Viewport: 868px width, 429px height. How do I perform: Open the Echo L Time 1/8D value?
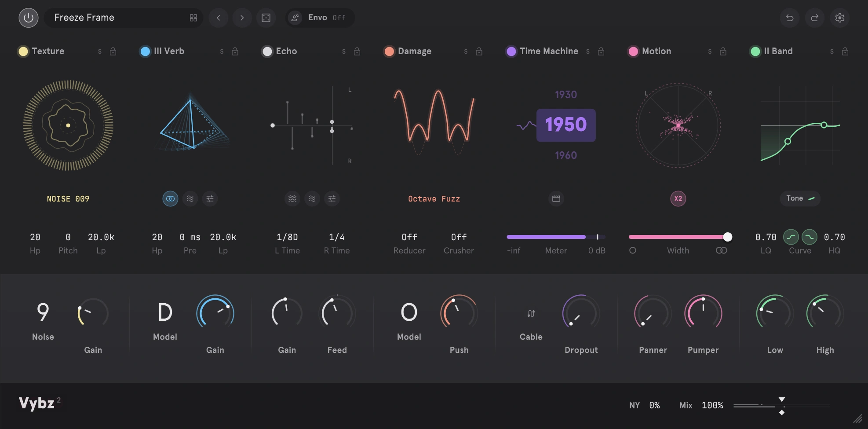tap(287, 237)
